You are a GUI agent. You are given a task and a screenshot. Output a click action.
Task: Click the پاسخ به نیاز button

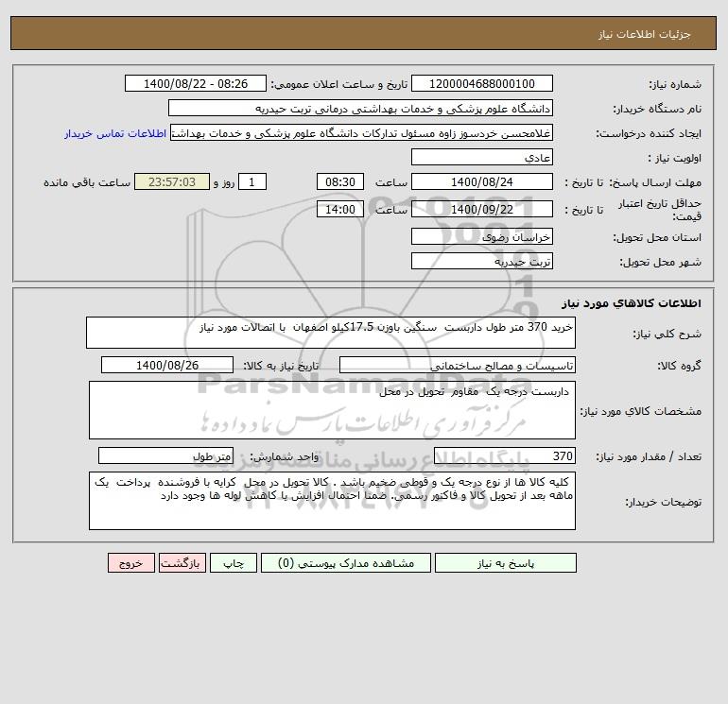tap(506, 563)
